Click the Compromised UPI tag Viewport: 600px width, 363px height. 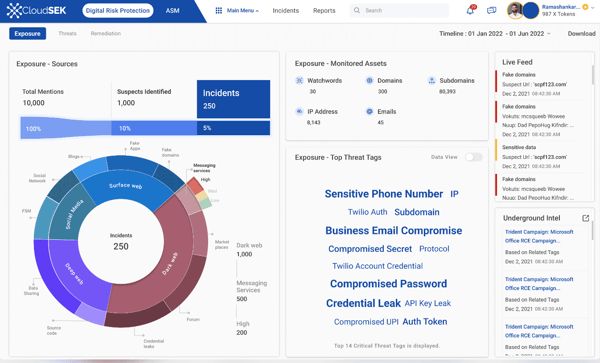tap(366, 322)
